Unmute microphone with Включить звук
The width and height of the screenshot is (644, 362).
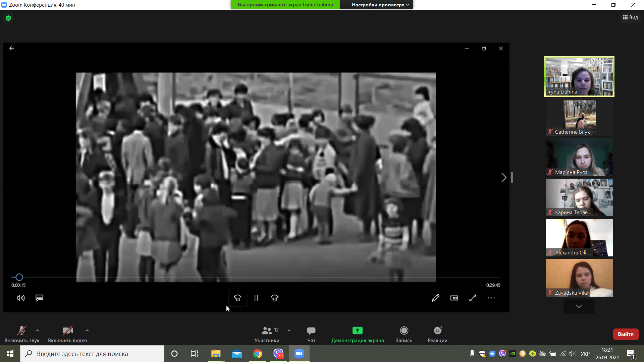pos(22,334)
